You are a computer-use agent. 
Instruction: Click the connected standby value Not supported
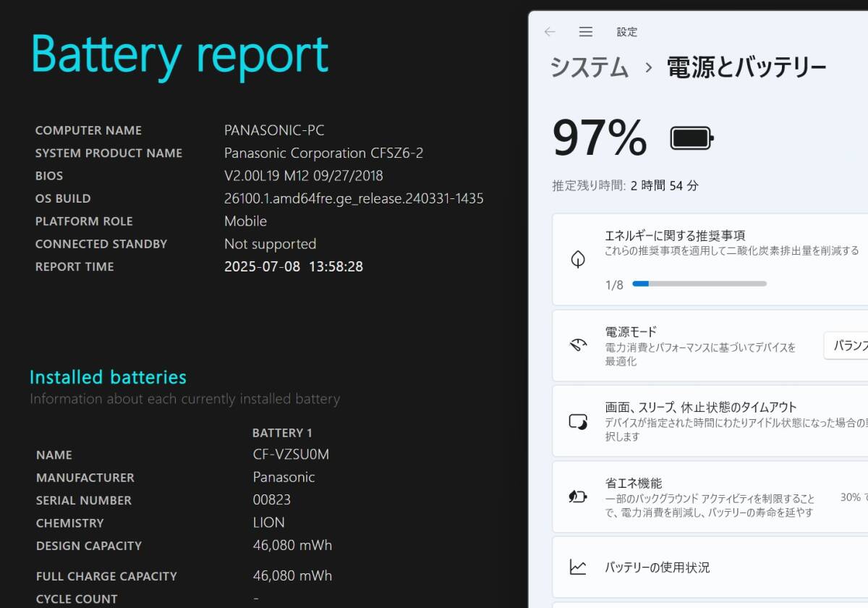coord(271,244)
